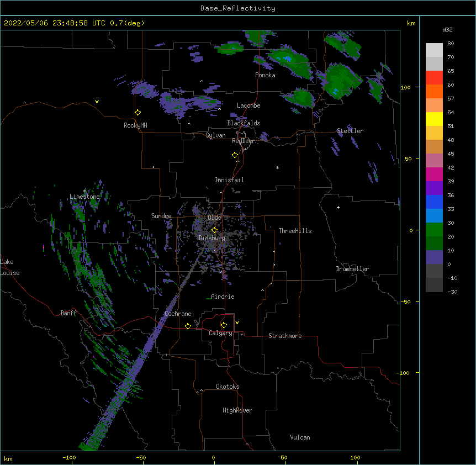Click the yellow marker above Calgary label
Screen dimensions: 476x465
(x=224, y=325)
